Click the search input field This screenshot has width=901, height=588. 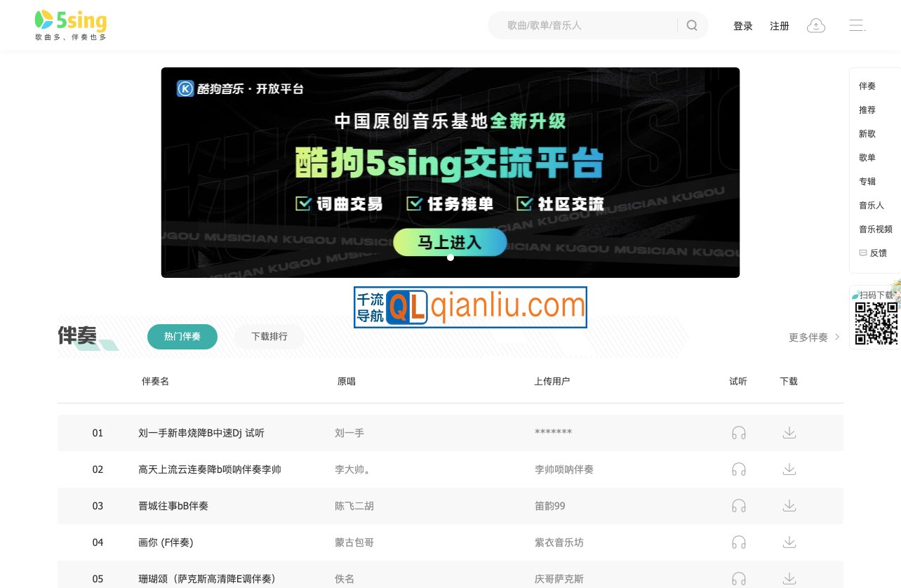coord(589,25)
